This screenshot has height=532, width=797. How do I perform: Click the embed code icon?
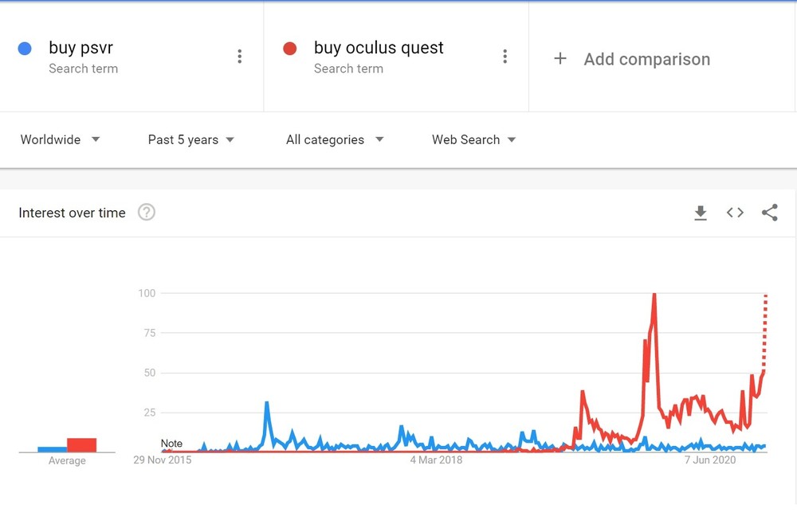click(x=735, y=213)
